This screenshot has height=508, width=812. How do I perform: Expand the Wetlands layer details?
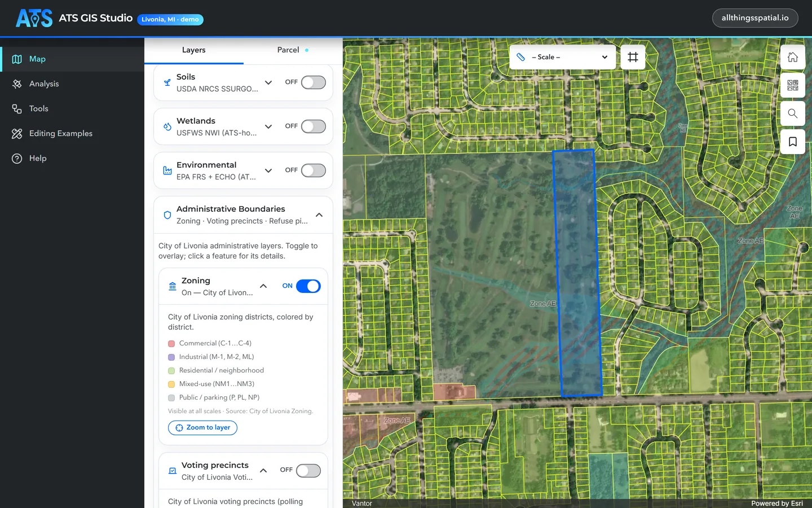click(268, 126)
